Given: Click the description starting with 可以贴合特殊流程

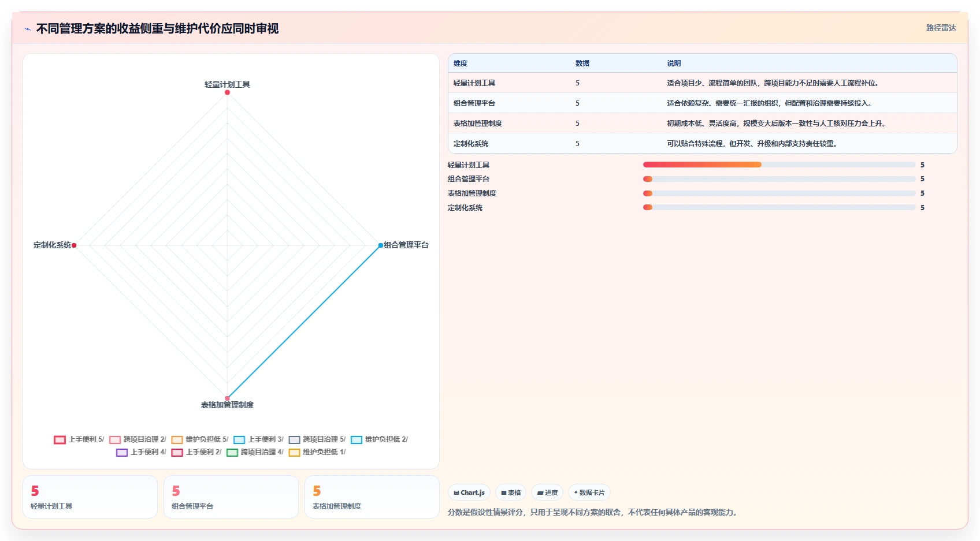Looking at the screenshot, I should point(753,144).
